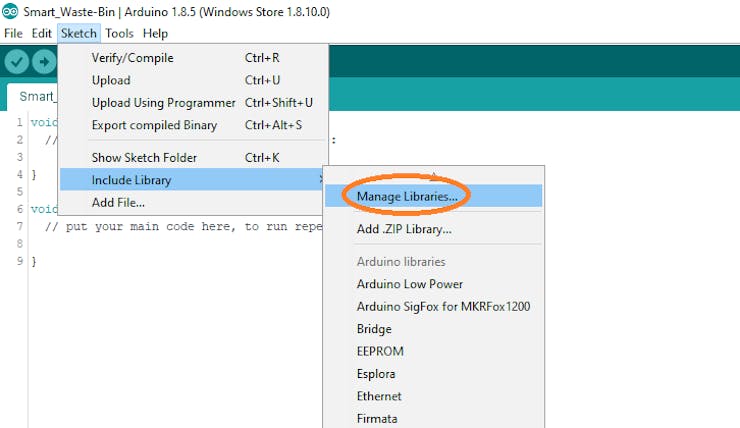Include the EEPROM library

[434, 352]
